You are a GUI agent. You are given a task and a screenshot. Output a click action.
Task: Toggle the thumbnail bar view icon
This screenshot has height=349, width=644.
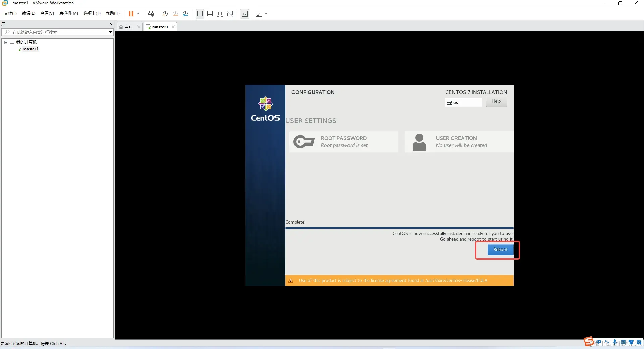(210, 14)
